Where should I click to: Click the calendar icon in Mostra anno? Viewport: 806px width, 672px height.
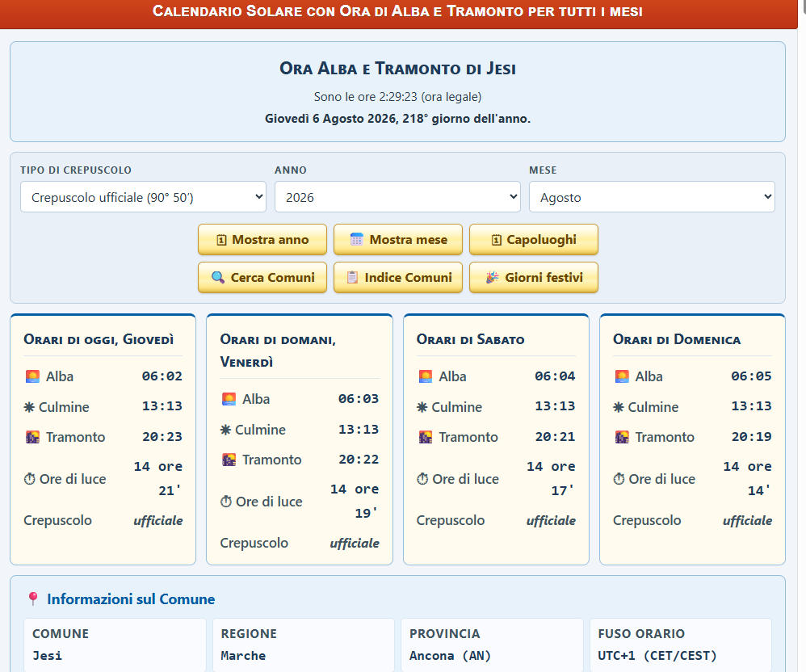(221, 240)
